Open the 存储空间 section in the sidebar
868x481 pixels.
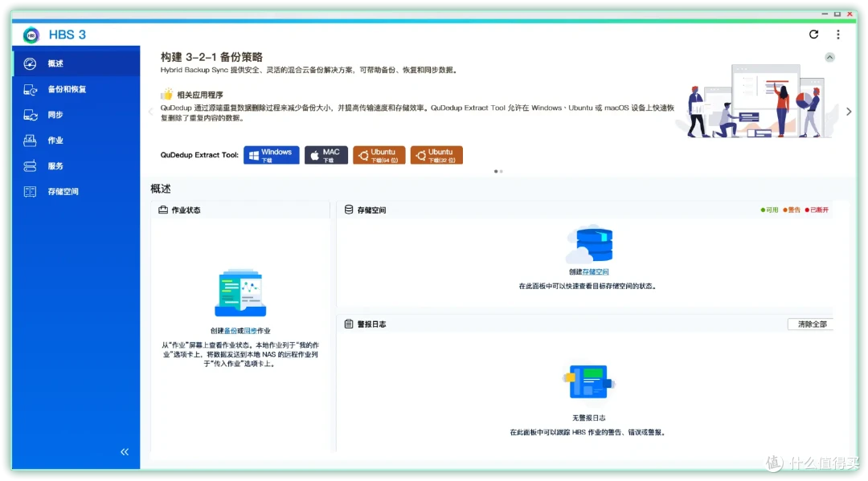pos(76,191)
